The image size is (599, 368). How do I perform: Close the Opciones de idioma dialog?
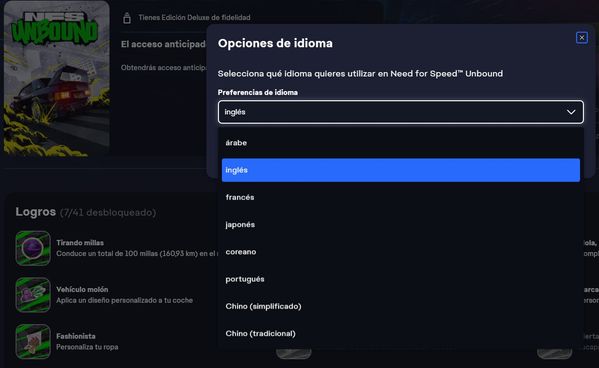click(581, 37)
